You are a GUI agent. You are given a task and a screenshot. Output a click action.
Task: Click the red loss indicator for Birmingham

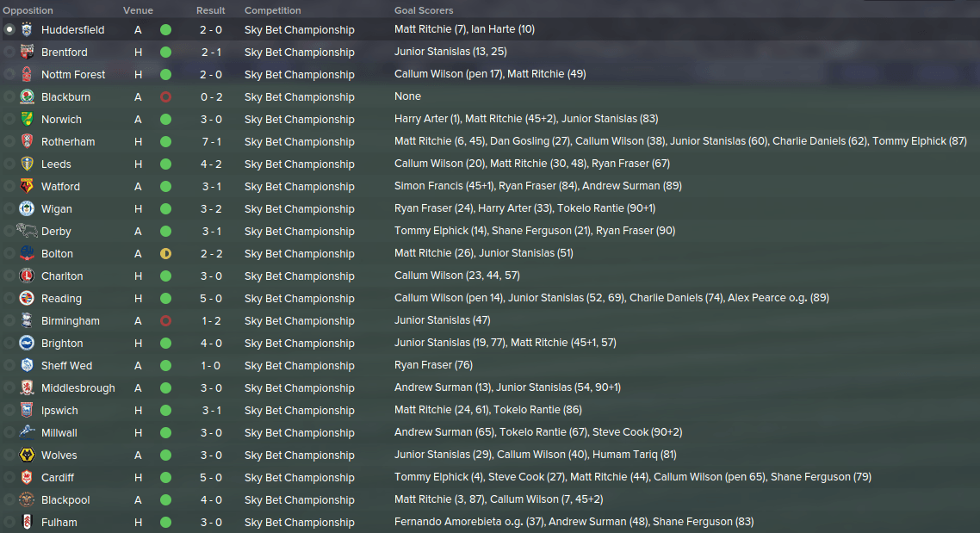point(165,320)
